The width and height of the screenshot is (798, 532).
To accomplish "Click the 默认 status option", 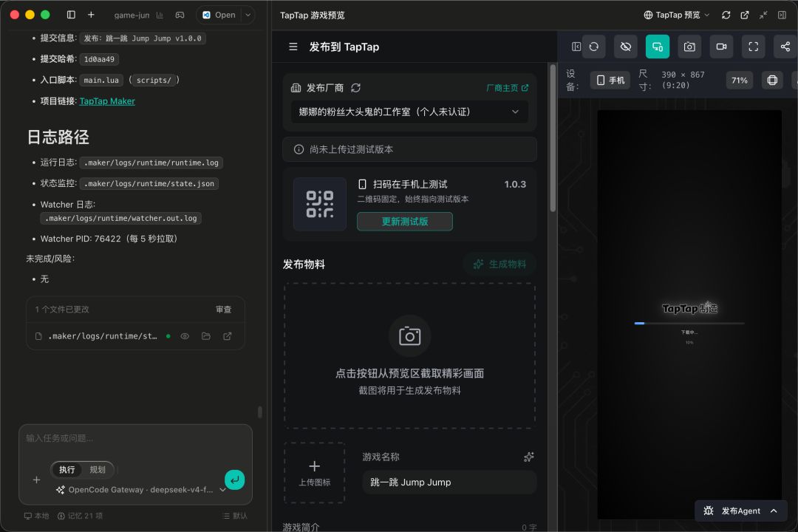I will 236,516.
